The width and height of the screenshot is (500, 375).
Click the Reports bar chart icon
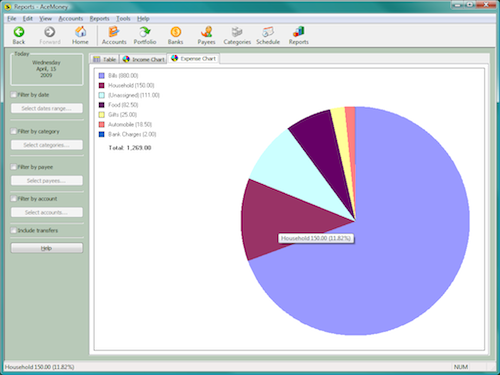tap(298, 32)
